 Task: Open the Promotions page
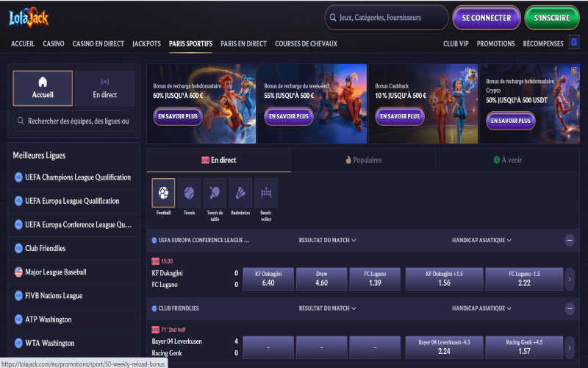(x=495, y=43)
